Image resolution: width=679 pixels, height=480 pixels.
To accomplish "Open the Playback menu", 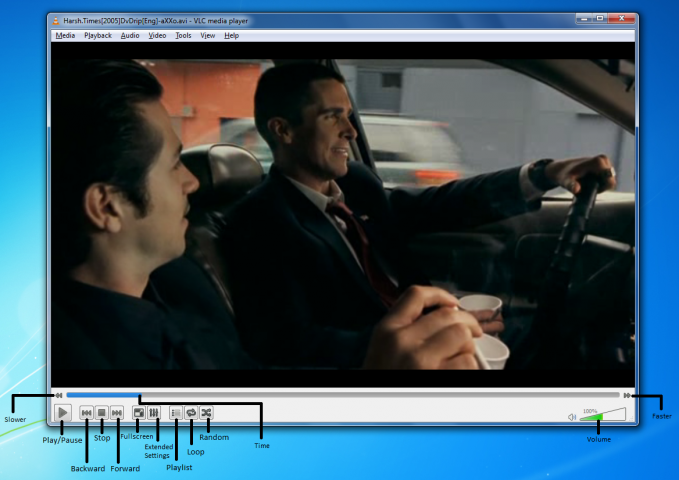I will coord(98,36).
